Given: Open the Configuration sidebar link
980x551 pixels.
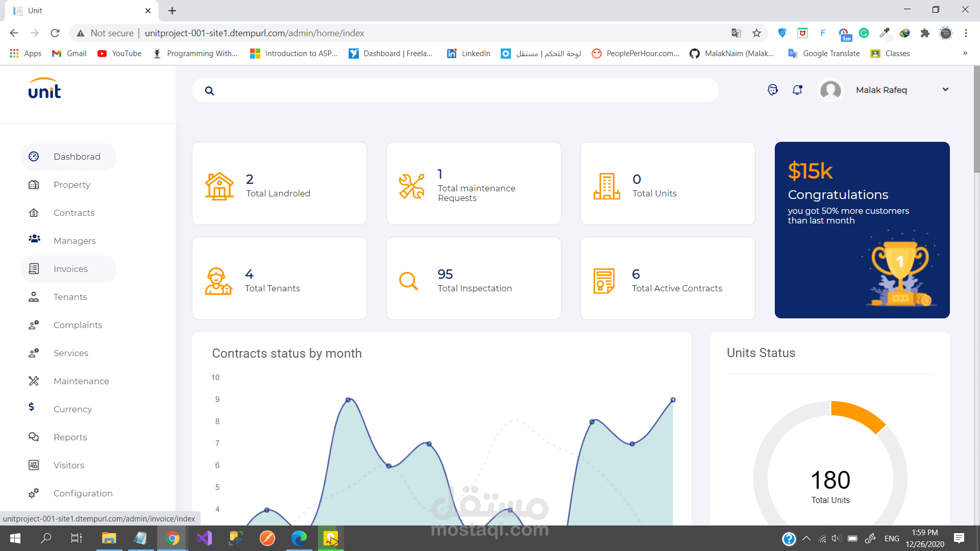Looking at the screenshot, I should click(x=83, y=493).
